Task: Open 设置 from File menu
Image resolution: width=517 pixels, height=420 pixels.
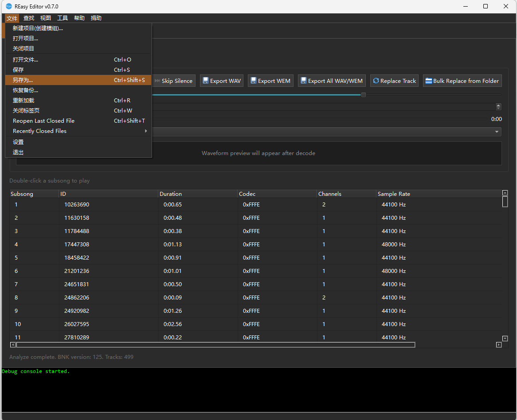Action: click(78, 142)
